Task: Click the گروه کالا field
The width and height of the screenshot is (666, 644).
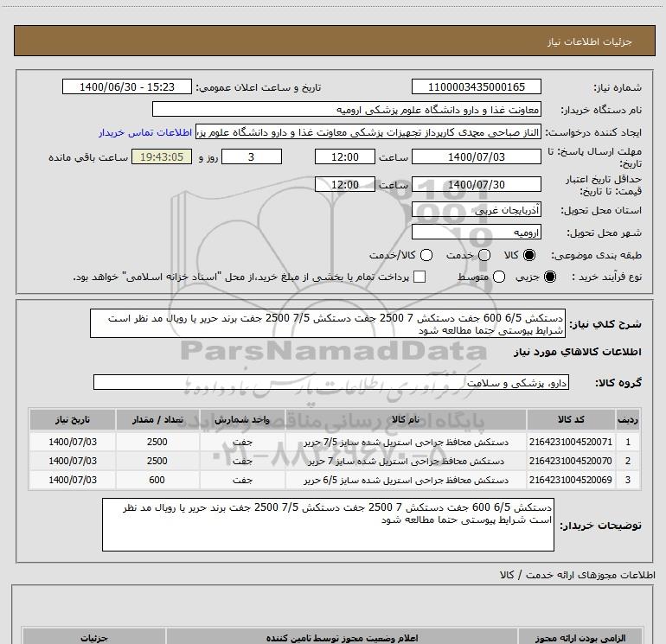Action: click(330, 382)
